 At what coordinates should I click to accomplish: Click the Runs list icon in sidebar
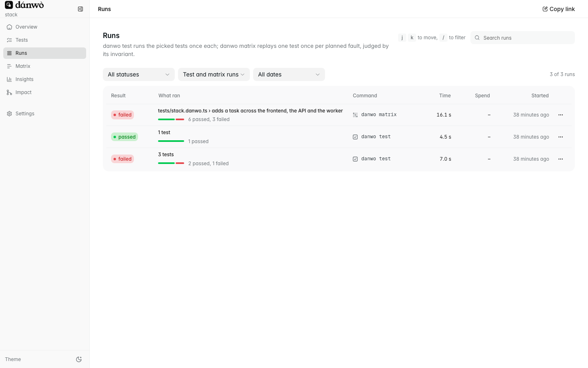coord(9,53)
